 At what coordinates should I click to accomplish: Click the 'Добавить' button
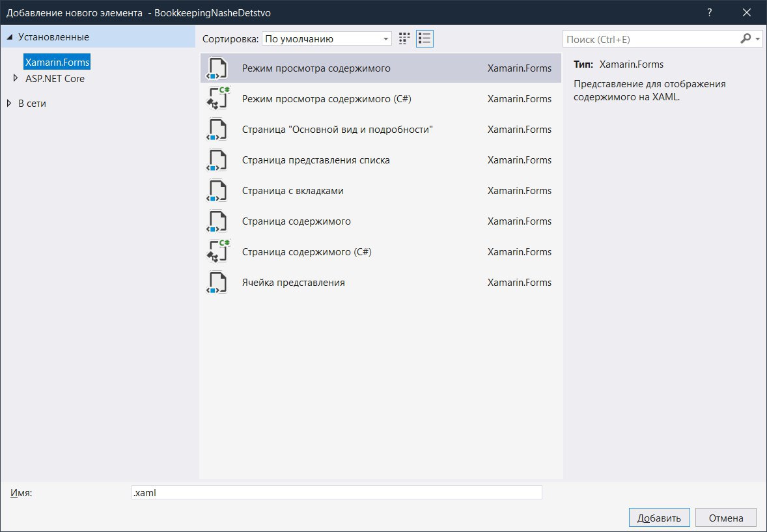pos(659,518)
